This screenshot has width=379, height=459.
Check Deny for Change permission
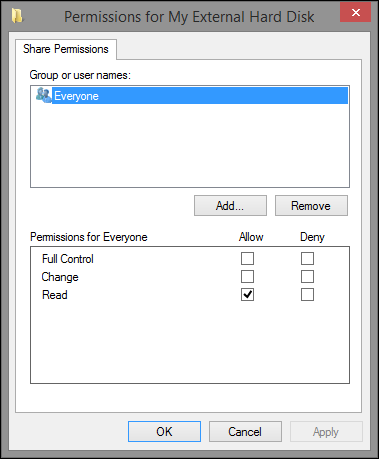pyautogui.click(x=307, y=277)
